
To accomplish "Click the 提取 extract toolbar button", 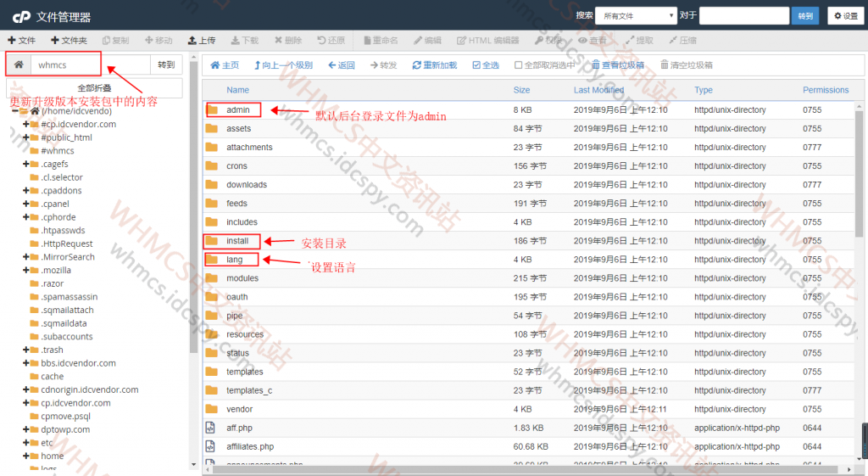I will (x=639, y=41).
